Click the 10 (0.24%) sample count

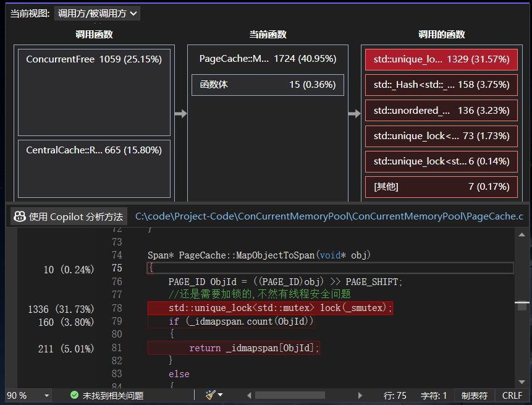coord(69,270)
